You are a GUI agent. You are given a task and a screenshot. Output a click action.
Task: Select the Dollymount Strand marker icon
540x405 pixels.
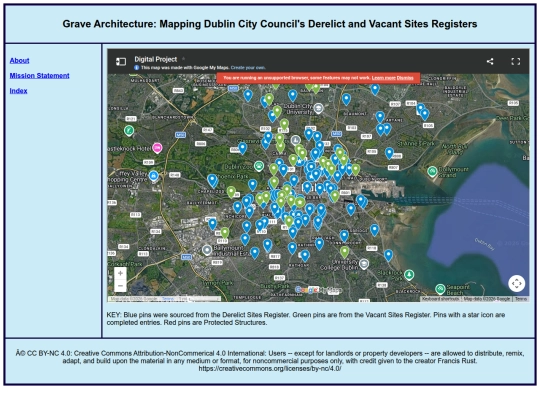tap(432, 171)
